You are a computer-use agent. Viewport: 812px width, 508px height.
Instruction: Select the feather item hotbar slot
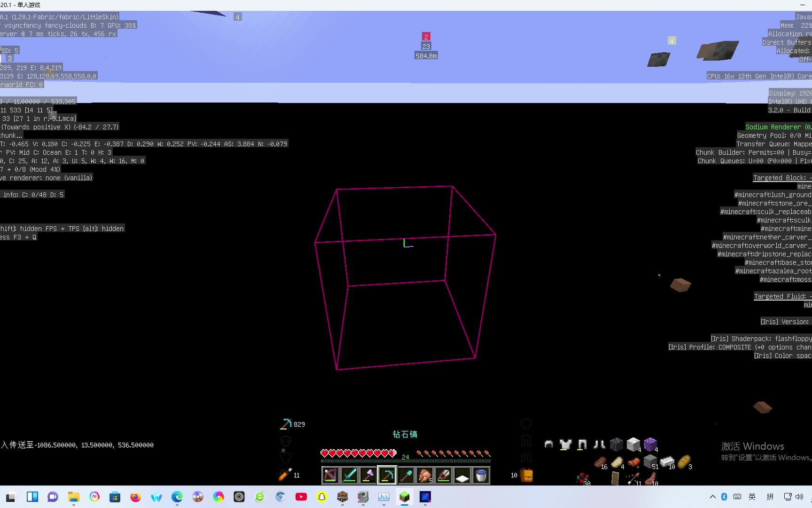tap(444, 476)
